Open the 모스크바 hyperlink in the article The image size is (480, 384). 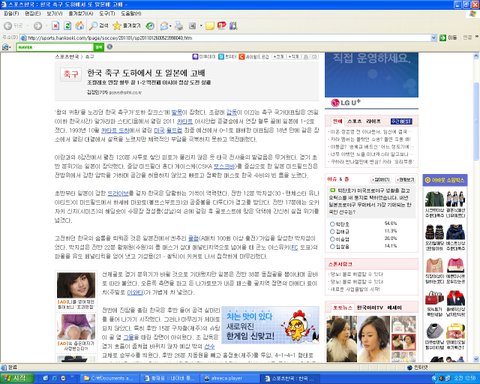click(x=225, y=166)
